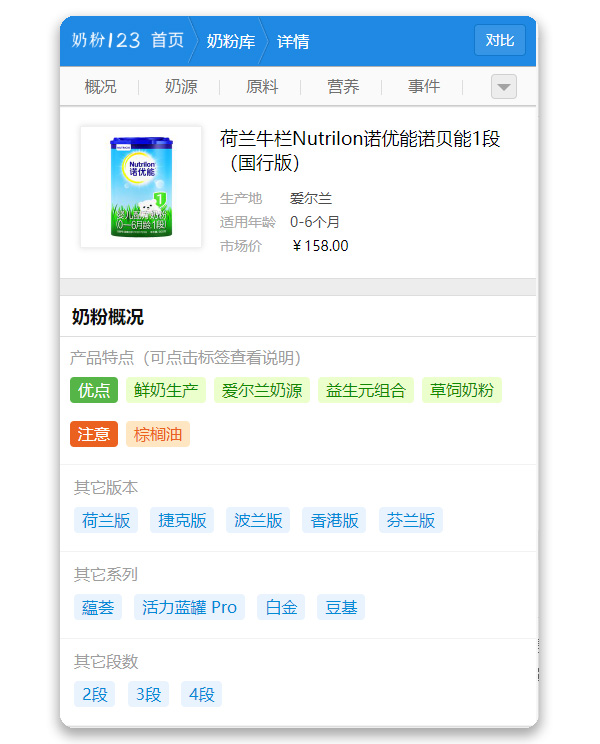Image resolution: width=600 pixels, height=744 pixels.
Task: Select the 4段 stage
Action: [x=202, y=694]
